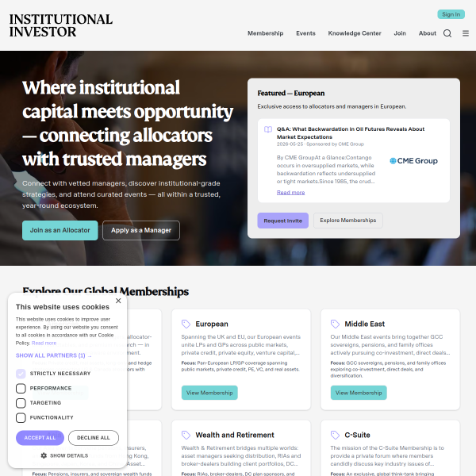The width and height of the screenshot is (476, 476).
Task: Open cookie policy Read more link
Action: 44,343
